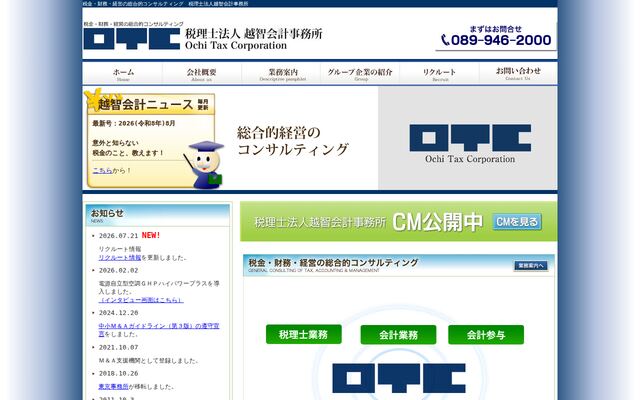Viewport: 640px width, 400px height.
Task: Open the リクルート情報 link in news list
Action: pyautogui.click(x=120, y=258)
